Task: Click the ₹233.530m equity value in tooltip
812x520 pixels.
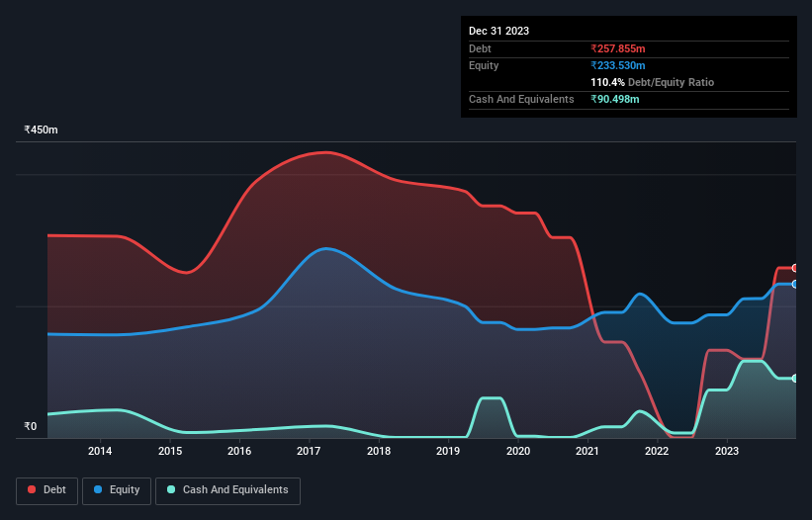Action: (618, 65)
